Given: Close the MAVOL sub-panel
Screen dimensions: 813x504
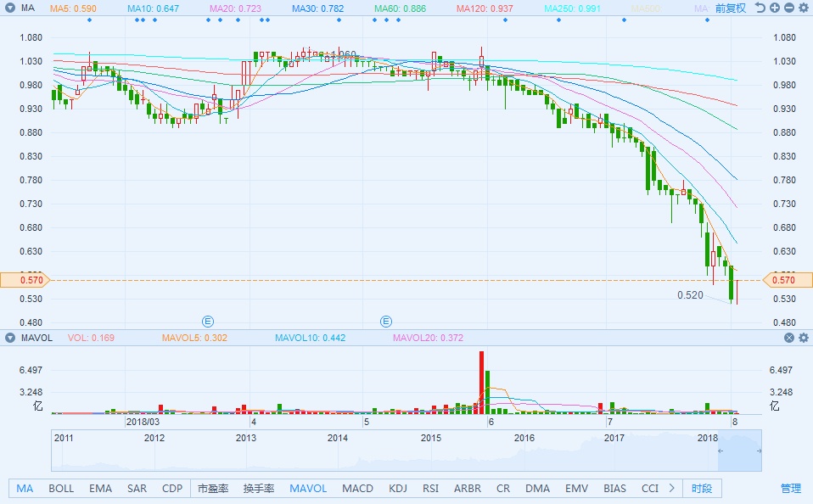Looking at the screenshot, I should (x=789, y=338).
